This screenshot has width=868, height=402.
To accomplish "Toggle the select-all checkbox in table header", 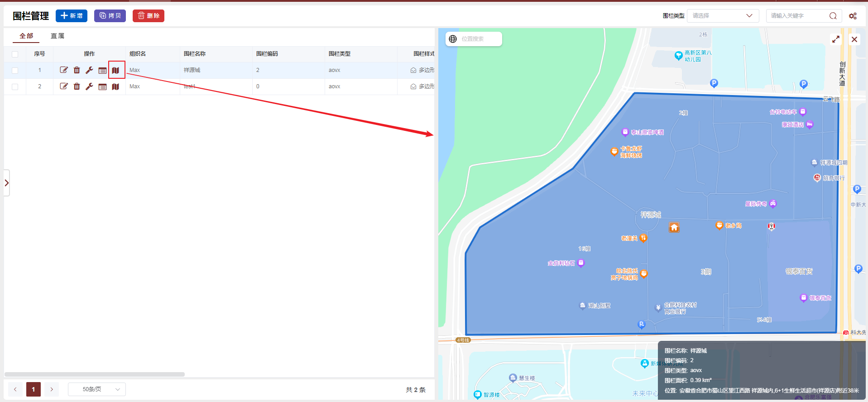I will [x=15, y=54].
